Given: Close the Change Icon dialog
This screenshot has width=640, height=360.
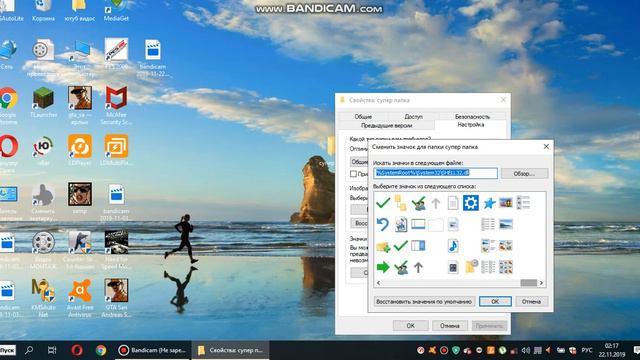Looking at the screenshot, I should tap(546, 146).
